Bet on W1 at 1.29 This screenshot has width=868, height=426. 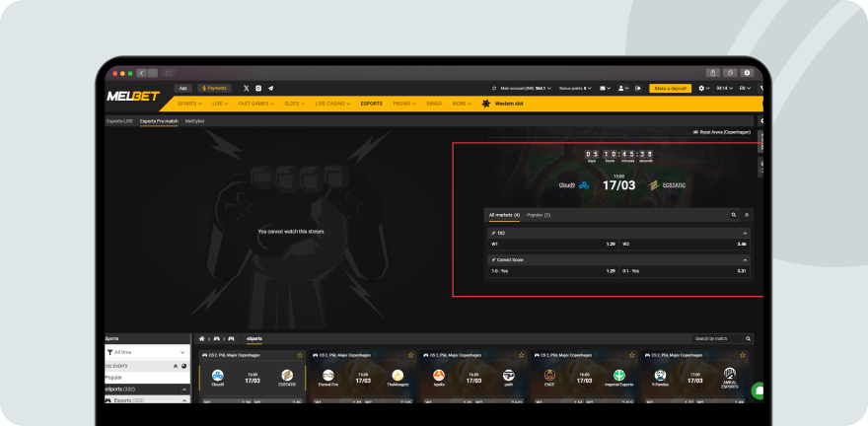point(553,244)
